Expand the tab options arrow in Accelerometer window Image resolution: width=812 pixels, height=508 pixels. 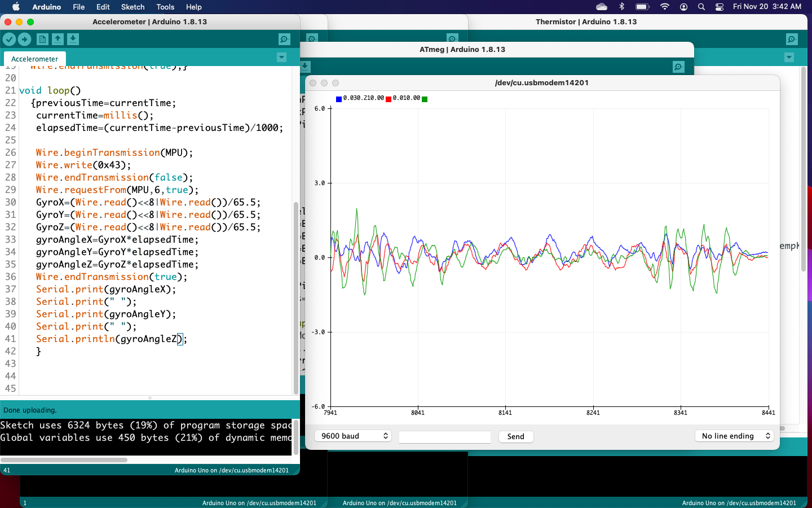click(x=281, y=58)
